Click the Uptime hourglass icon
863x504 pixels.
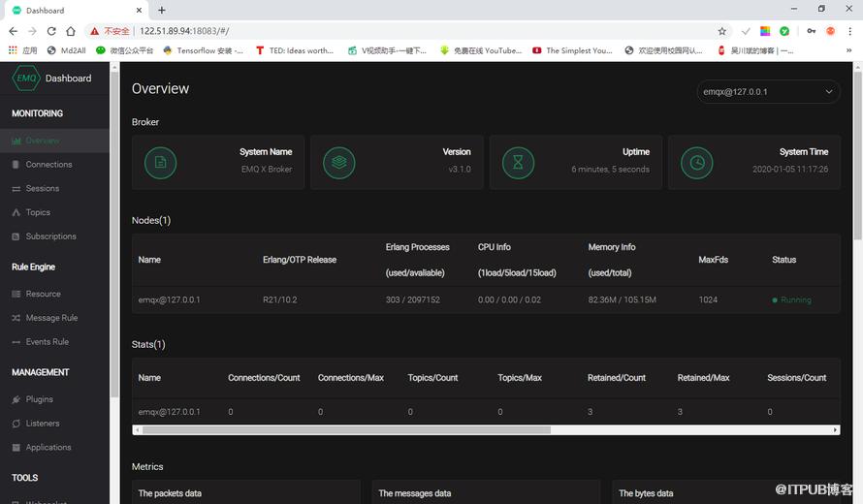518,163
